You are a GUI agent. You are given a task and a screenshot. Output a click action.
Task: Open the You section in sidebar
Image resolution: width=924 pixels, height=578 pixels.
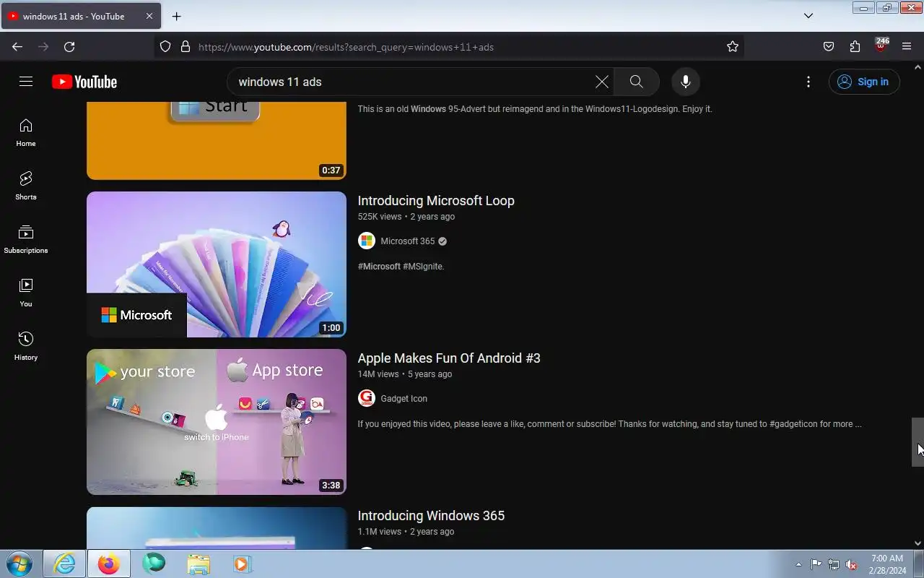coord(26,293)
